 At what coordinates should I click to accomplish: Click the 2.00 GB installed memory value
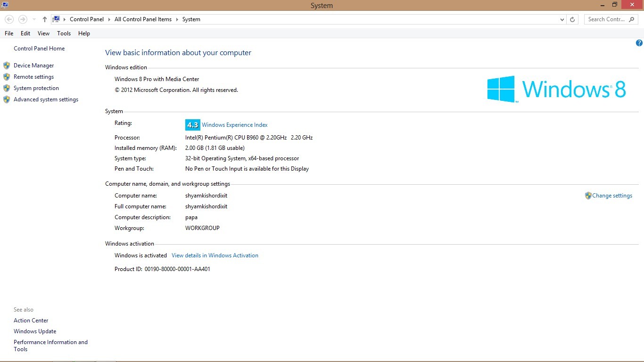(x=215, y=148)
